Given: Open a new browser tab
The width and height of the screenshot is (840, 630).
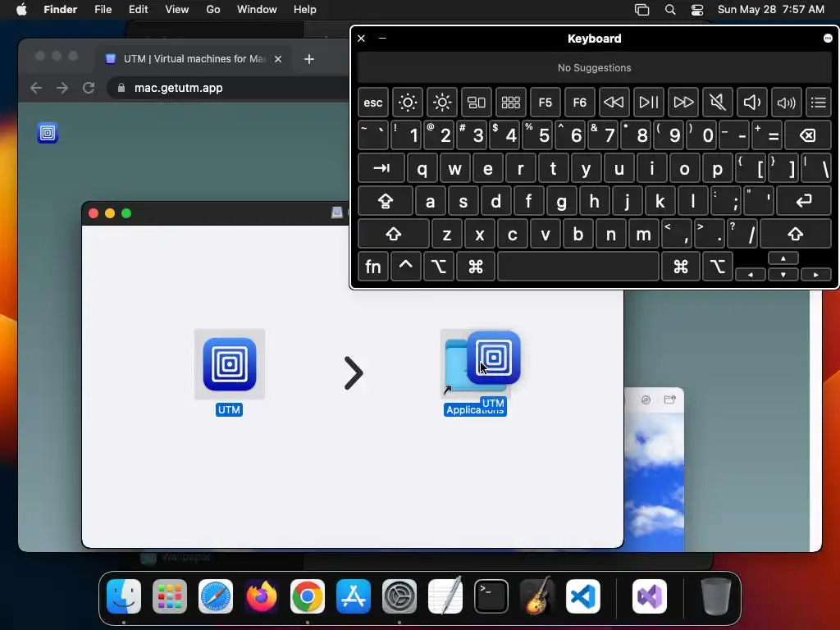Looking at the screenshot, I should (309, 59).
